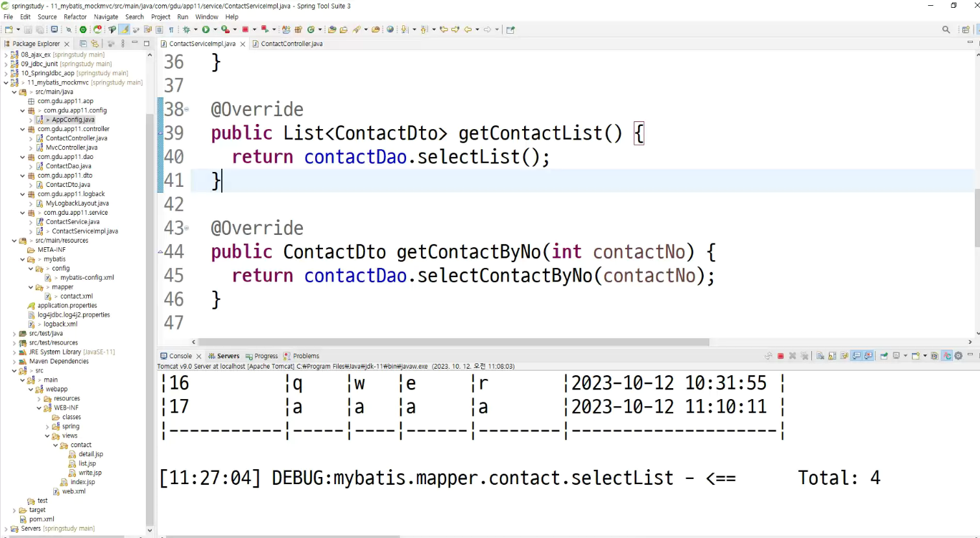
Task: Click editor horizontal scrollbar thumb
Action: click(453, 342)
